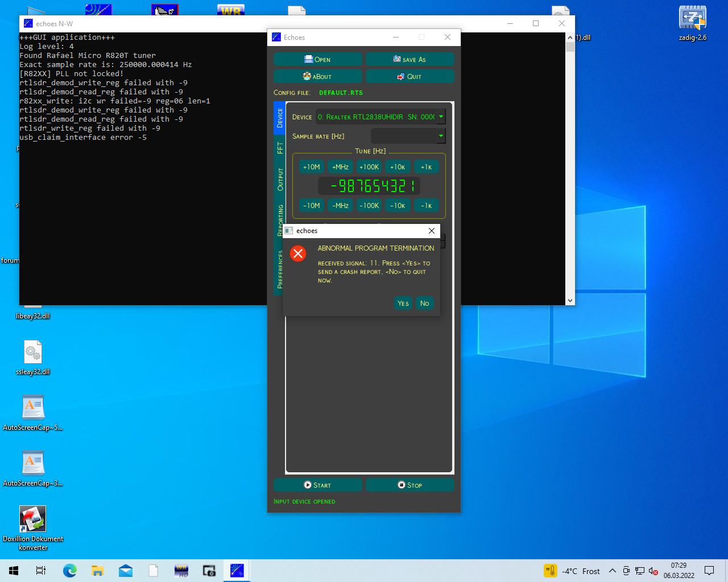Screen dimensions: 728x582
Task: Select the ssleay32.dll desktop file
Action: [33, 358]
